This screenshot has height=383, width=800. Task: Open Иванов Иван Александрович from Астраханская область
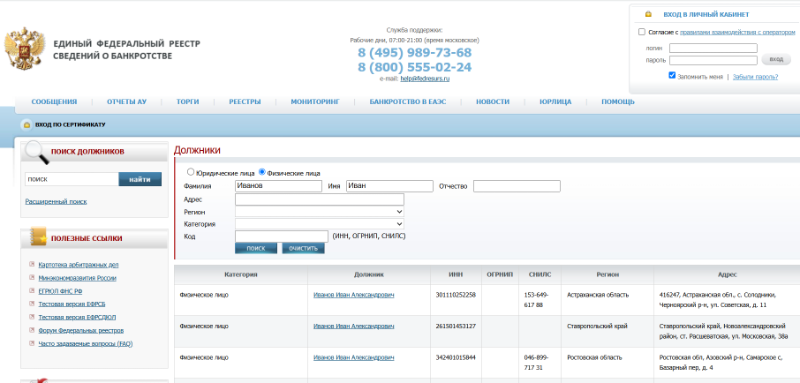(354, 295)
